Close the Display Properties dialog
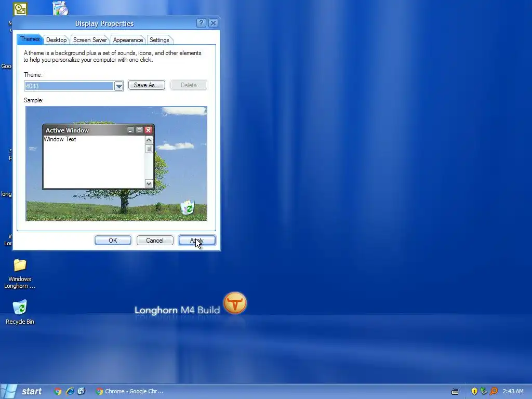Image resolution: width=532 pixels, height=399 pixels. [213, 23]
